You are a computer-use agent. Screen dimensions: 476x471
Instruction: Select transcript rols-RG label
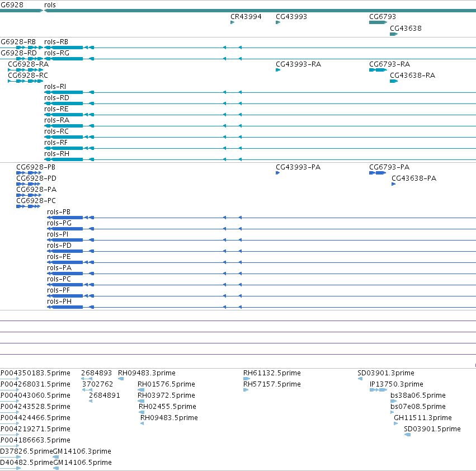pos(56,53)
